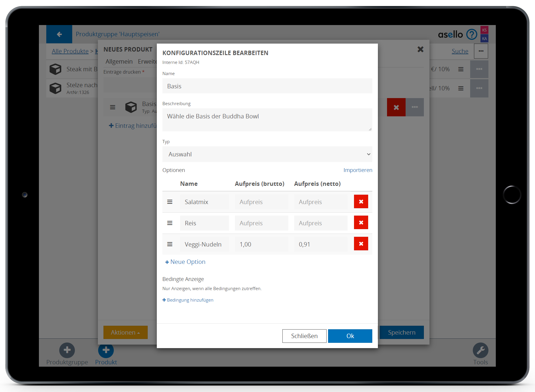Click Bedingung hinzufügen link
Viewport: 535px width, 392px height.
(x=188, y=300)
